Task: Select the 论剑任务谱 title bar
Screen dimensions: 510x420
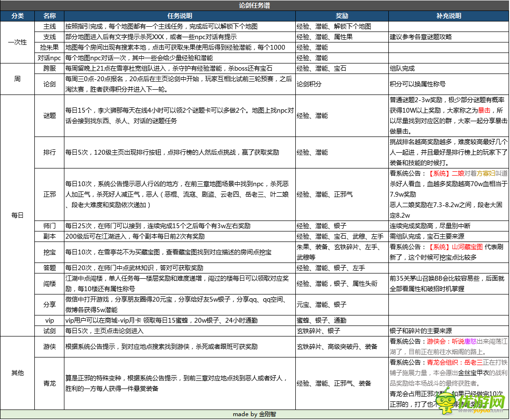Action: click(x=255, y=4)
